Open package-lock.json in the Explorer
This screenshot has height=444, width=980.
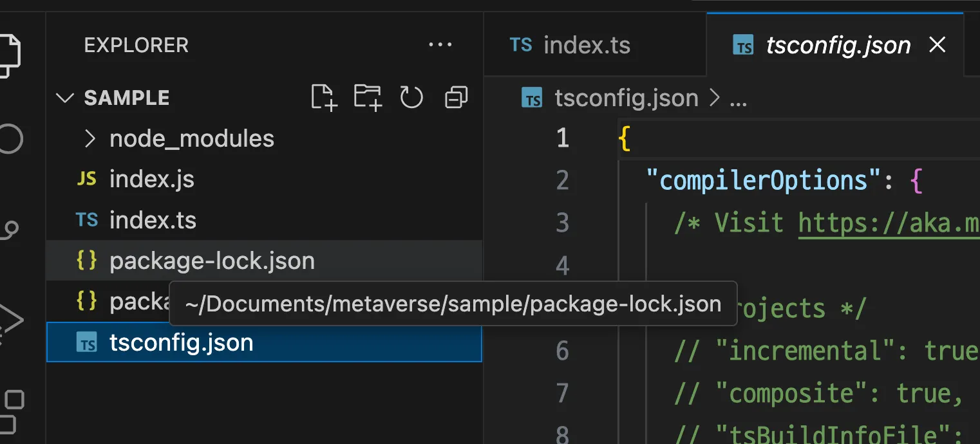(212, 261)
